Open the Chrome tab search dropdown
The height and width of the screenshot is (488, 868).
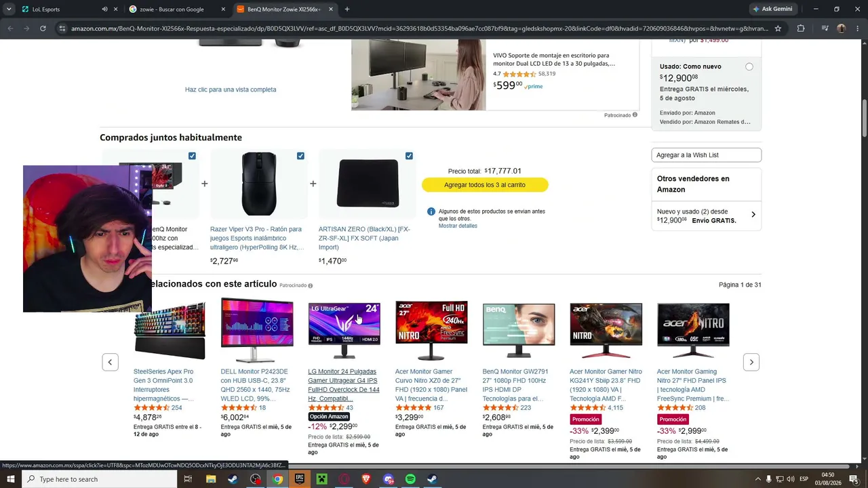[9, 9]
